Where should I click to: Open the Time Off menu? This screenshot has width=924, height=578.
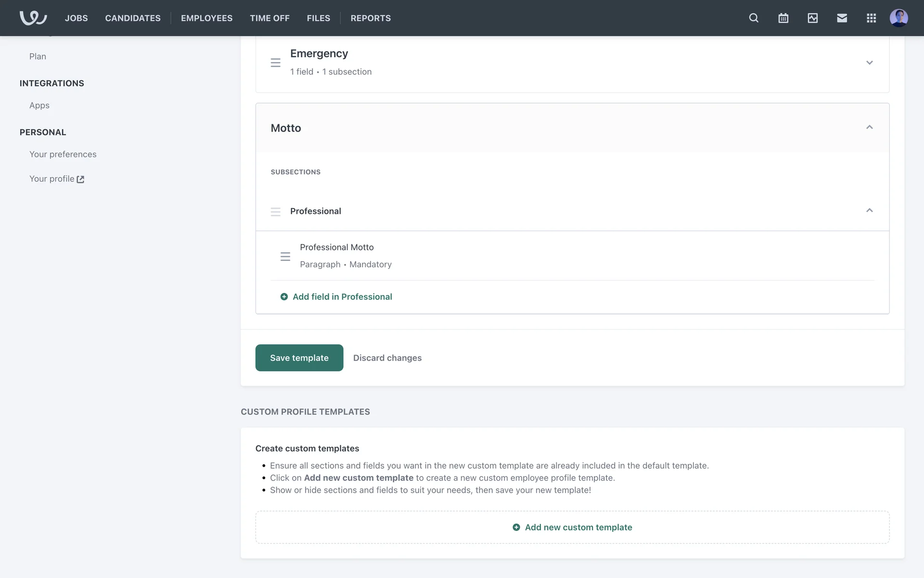(x=269, y=18)
